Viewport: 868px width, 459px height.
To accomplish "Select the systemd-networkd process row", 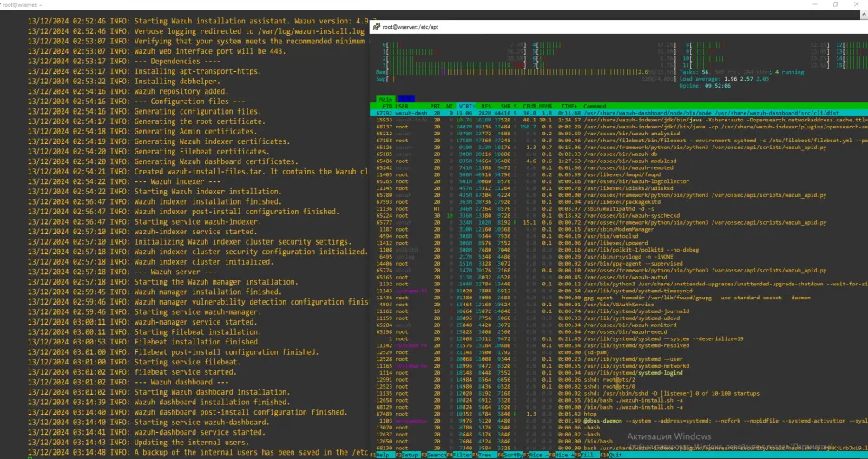I will coord(619,366).
